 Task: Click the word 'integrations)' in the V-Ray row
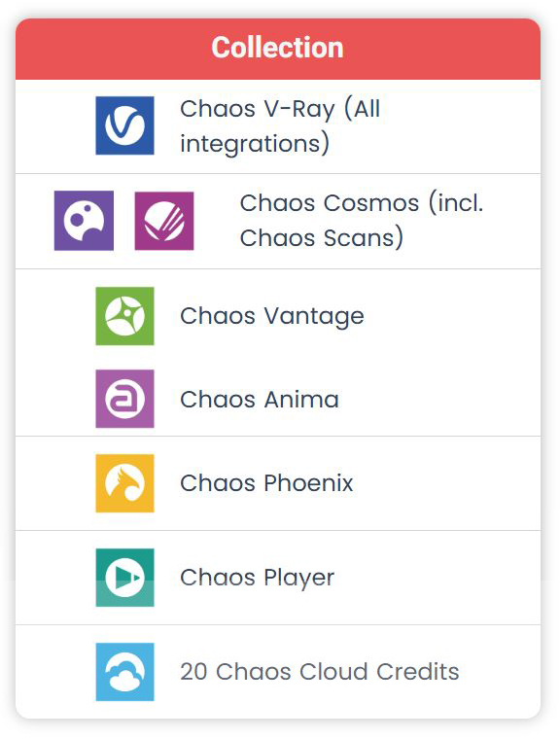(255, 144)
